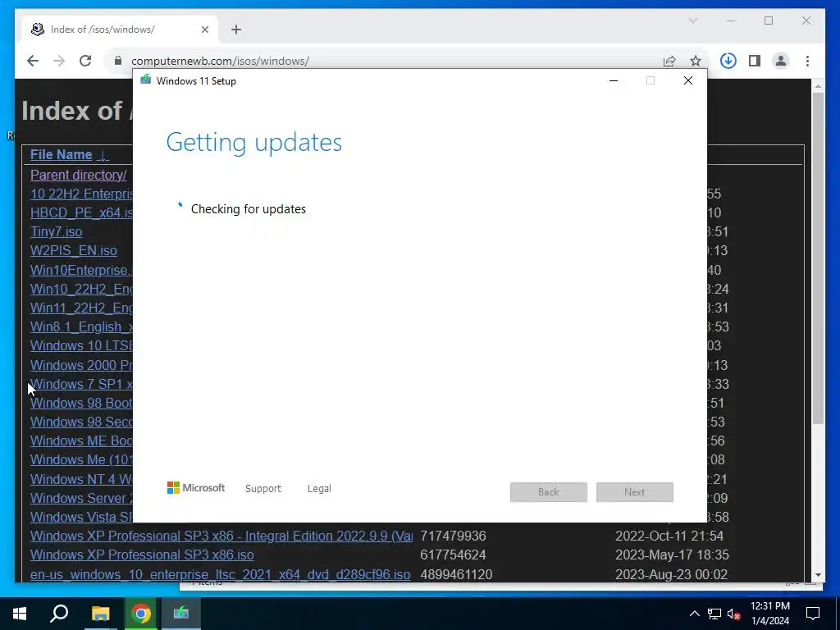Bookmark this page with the star icon
Image resolution: width=840 pixels, height=630 pixels.
pos(696,61)
